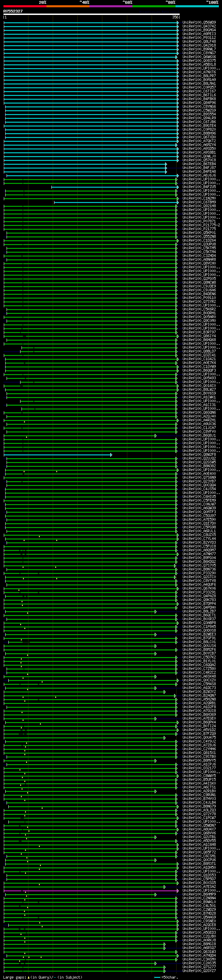The image size is (222, 980).
Task: Open hit UniRef100_Q43742
Action: click(x=199, y=26)
